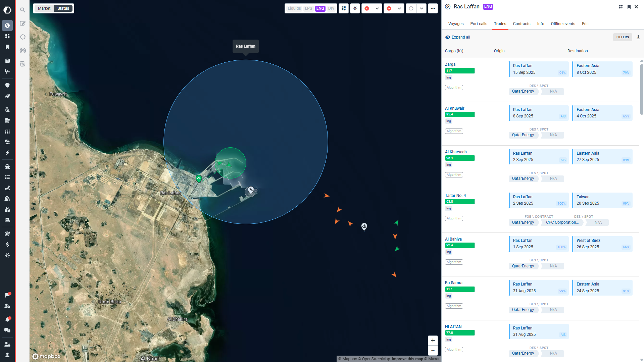644x362 pixels.
Task: Click the more options ellipsis in map toolbar
Action: tap(433, 8)
